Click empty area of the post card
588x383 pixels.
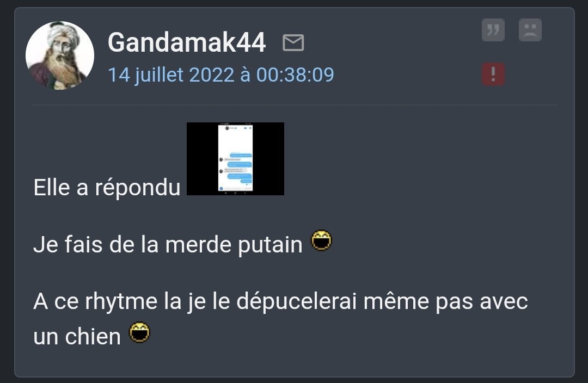pos(431,187)
